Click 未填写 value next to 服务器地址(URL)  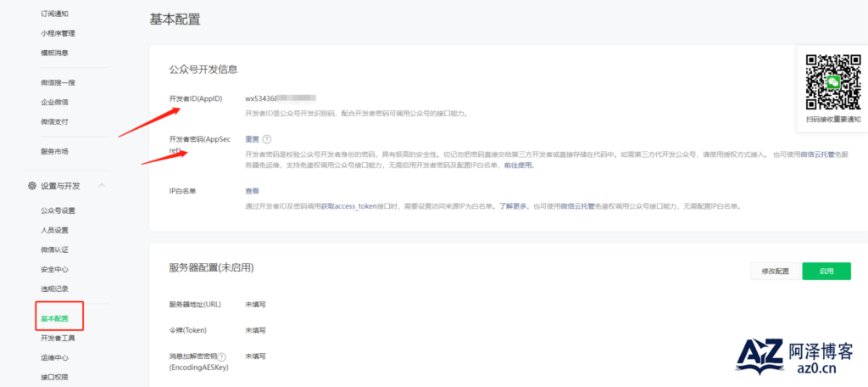(255, 305)
